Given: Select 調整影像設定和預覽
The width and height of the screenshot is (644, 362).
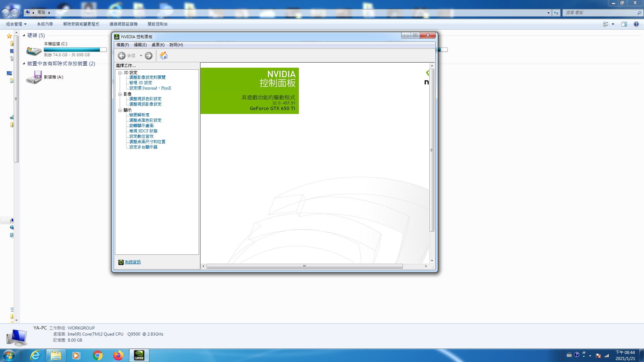Looking at the screenshot, I should (x=148, y=77).
